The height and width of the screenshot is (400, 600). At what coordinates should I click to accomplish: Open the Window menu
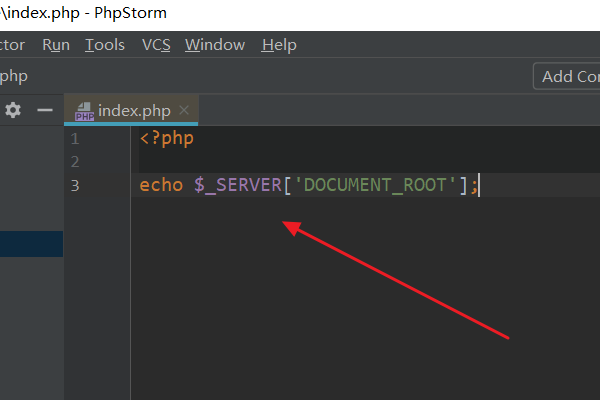tap(215, 45)
